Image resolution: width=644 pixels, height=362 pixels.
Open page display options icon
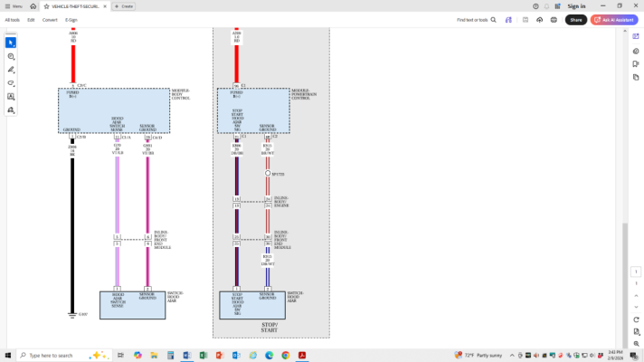coord(636,331)
